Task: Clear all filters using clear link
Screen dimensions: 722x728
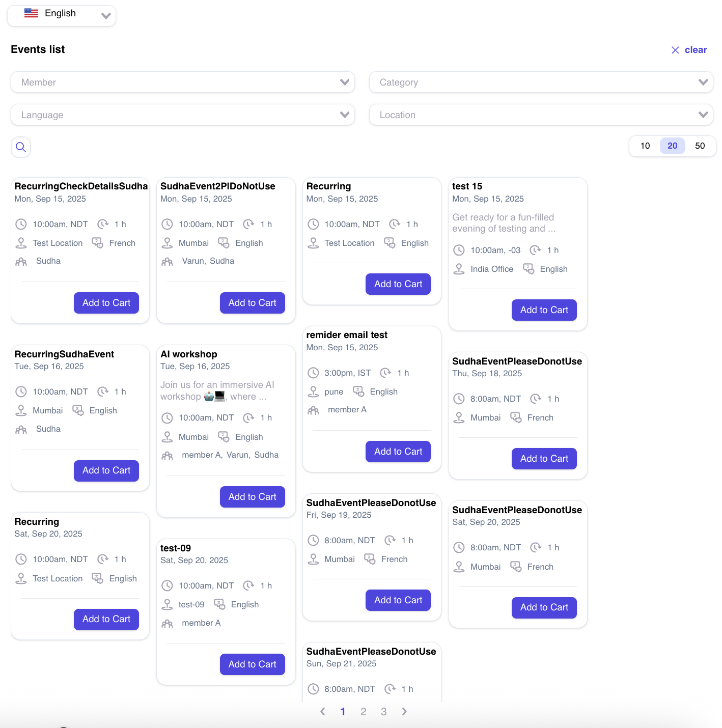Action: click(696, 50)
